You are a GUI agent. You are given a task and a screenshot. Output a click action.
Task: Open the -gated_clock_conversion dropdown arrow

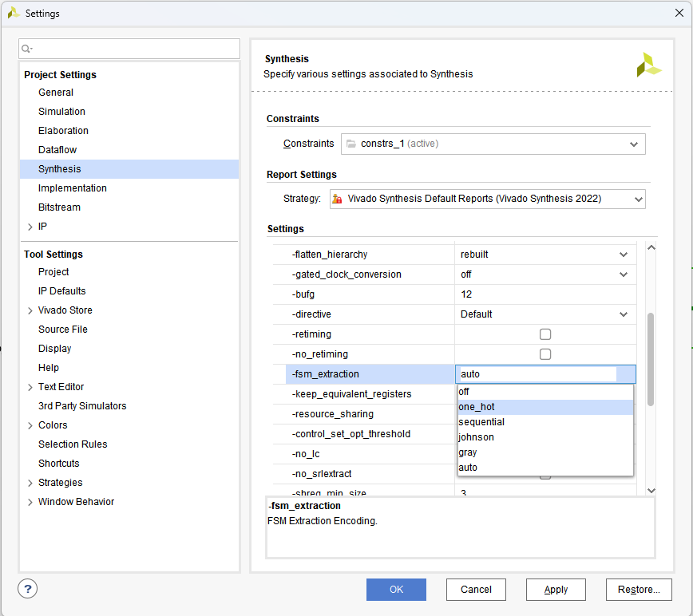click(x=624, y=274)
